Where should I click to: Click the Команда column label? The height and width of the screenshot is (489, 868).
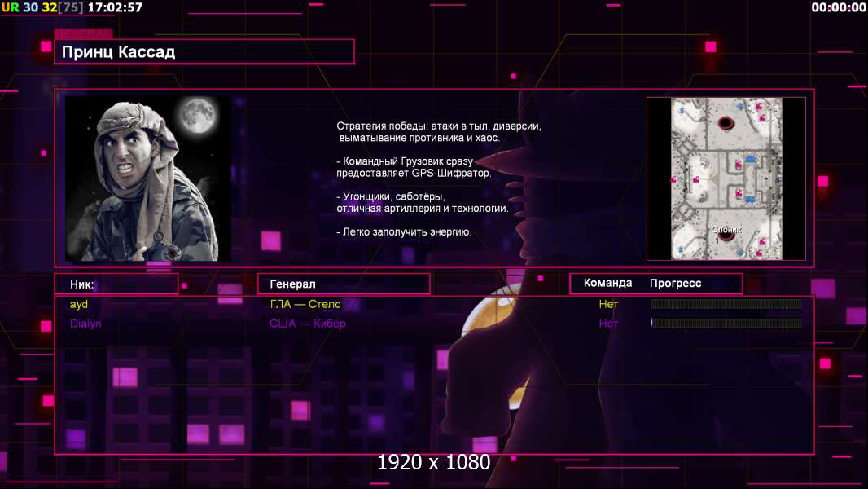click(607, 283)
